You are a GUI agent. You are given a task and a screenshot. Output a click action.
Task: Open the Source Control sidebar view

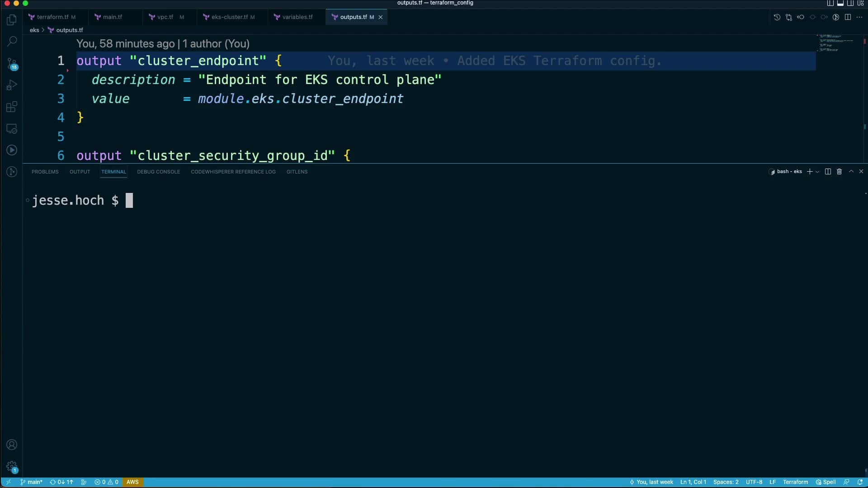coord(12,64)
